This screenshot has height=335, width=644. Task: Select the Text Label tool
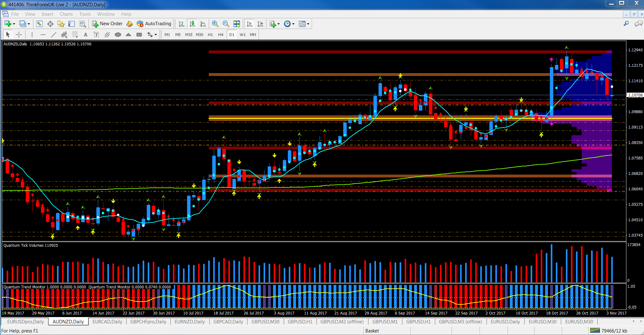[96, 35]
